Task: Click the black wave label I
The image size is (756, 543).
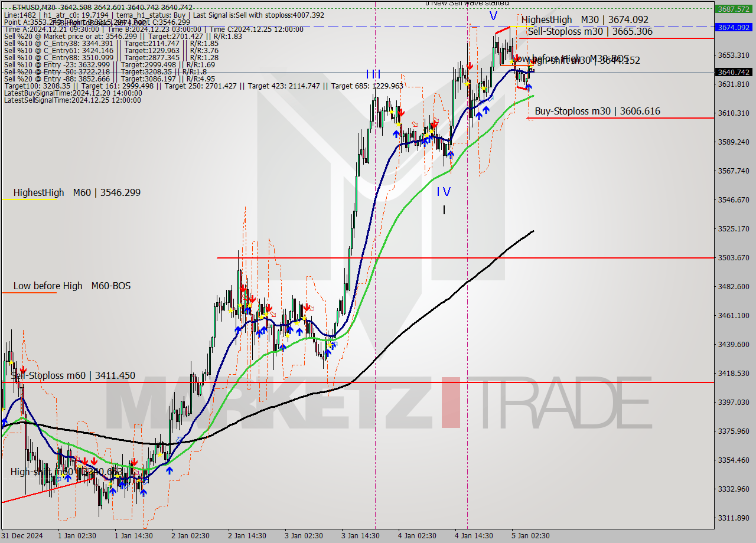Action: (x=444, y=210)
